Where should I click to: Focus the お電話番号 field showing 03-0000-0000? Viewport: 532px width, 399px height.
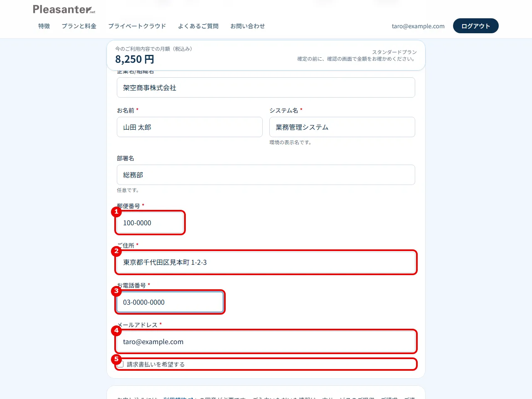pos(170,302)
